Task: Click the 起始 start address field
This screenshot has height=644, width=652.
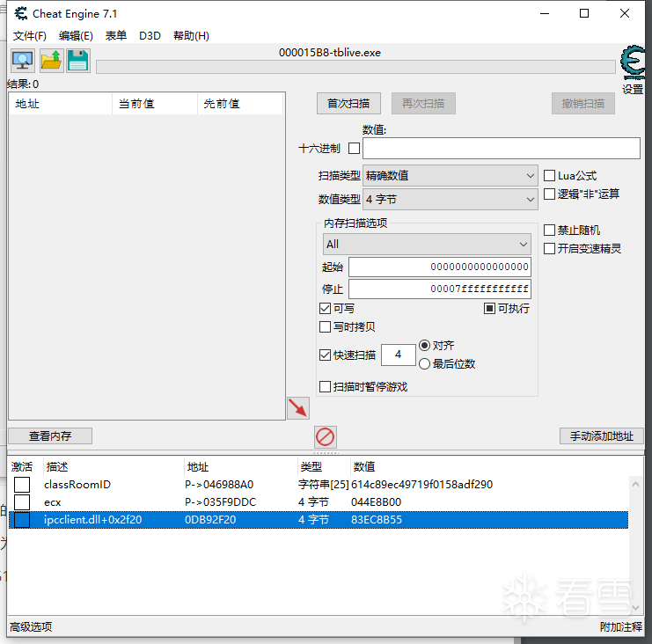Action: (440, 267)
